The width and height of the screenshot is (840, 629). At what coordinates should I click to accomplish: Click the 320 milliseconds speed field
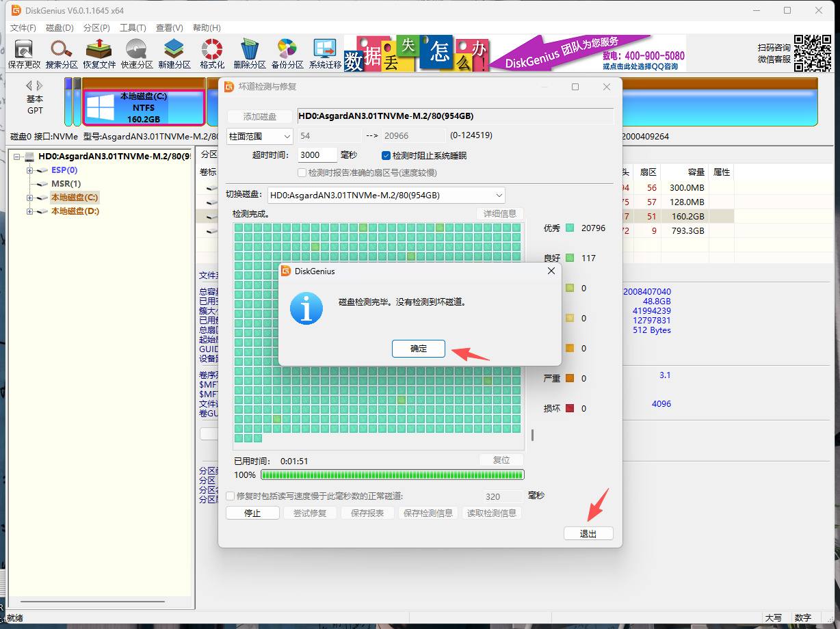click(503, 497)
